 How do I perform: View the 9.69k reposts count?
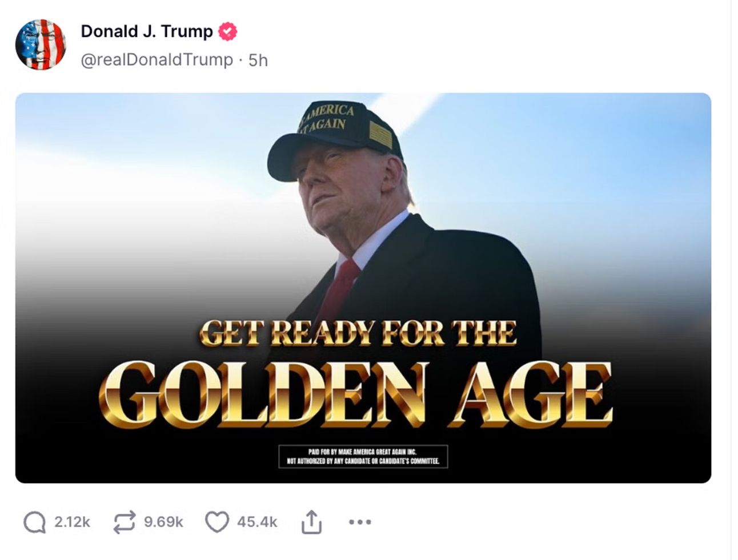pyautogui.click(x=163, y=522)
